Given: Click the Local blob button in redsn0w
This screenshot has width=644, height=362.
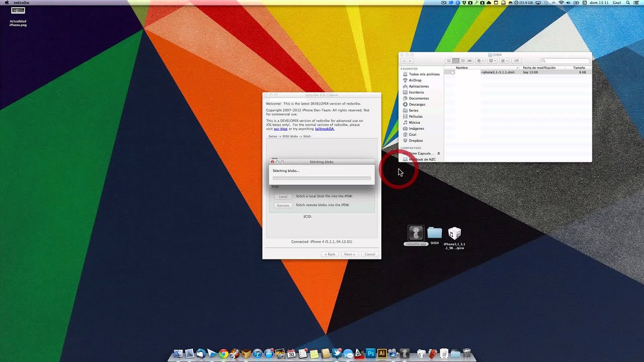Looking at the screenshot, I should click(283, 197).
